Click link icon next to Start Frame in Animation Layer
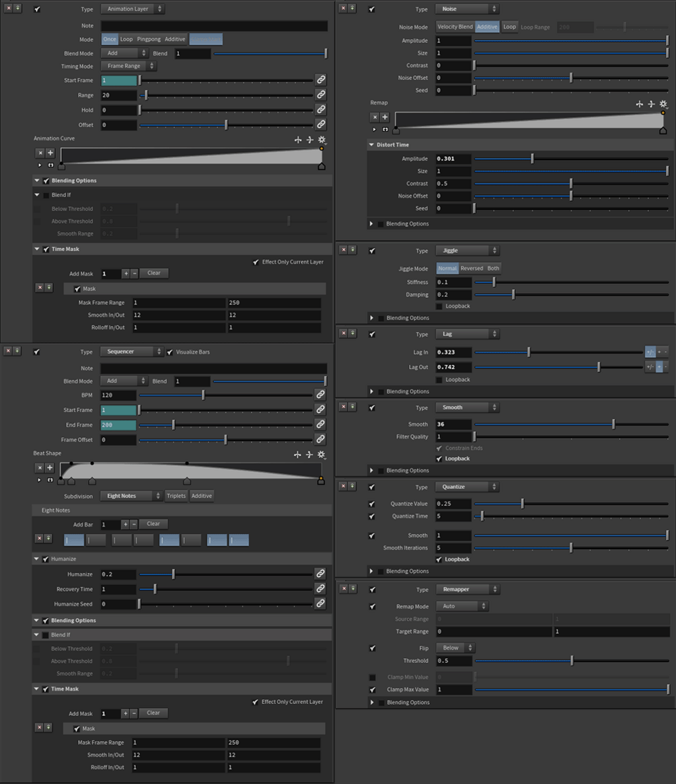This screenshot has width=676, height=784. 321,79
